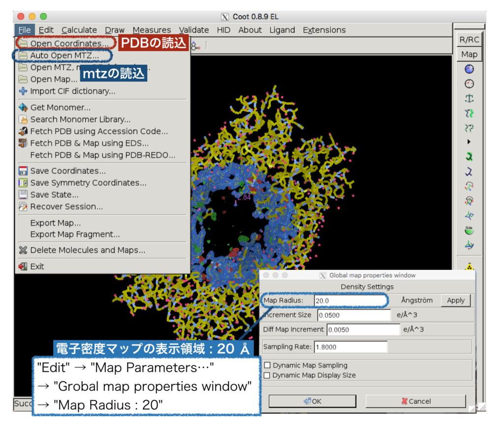Click the Map button in side toolbar
Screen dimensions: 504x425
coord(469,54)
